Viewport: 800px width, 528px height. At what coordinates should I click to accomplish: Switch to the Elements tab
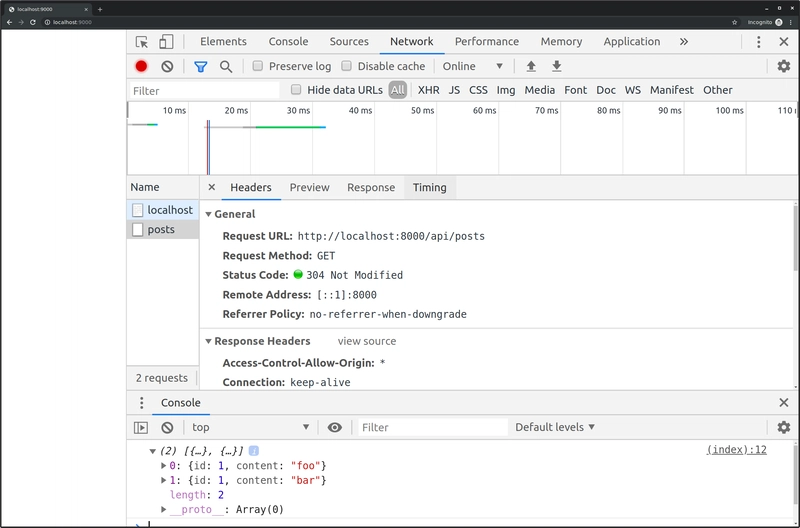click(223, 42)
